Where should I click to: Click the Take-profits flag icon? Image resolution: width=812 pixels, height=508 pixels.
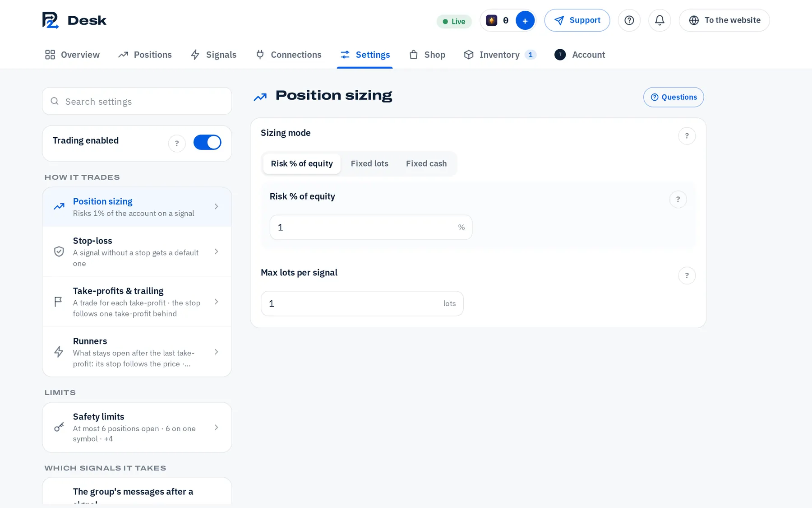coord(58,302)
